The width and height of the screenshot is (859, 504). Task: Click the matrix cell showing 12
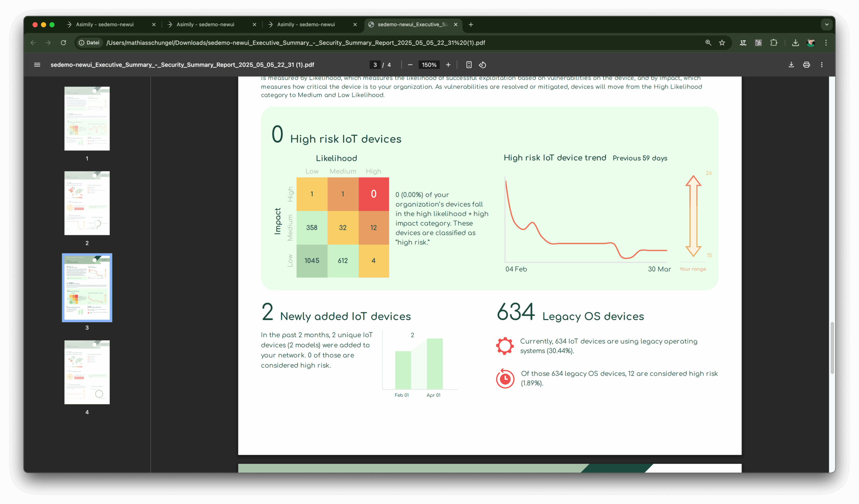click(x=373, y=228)
